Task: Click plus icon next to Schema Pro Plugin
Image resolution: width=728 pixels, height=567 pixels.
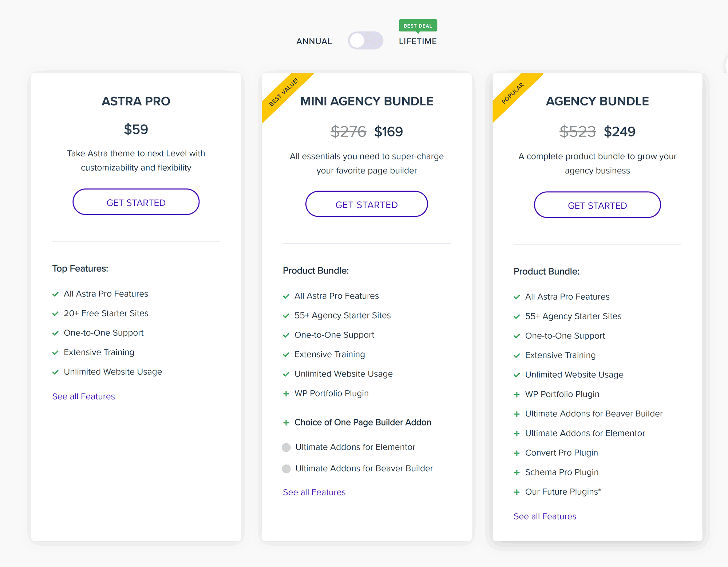Action: tap(517, 472)
